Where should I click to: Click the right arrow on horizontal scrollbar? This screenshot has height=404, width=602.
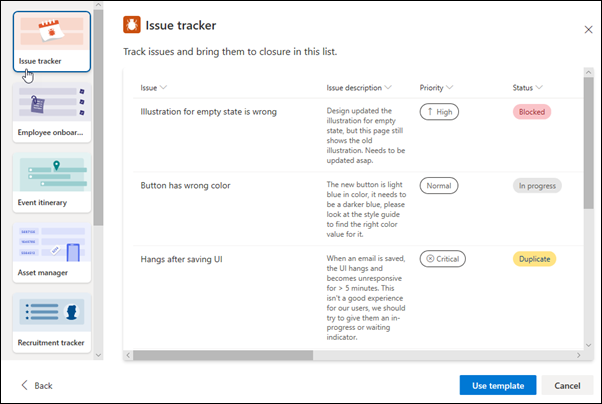coord(579,355)
